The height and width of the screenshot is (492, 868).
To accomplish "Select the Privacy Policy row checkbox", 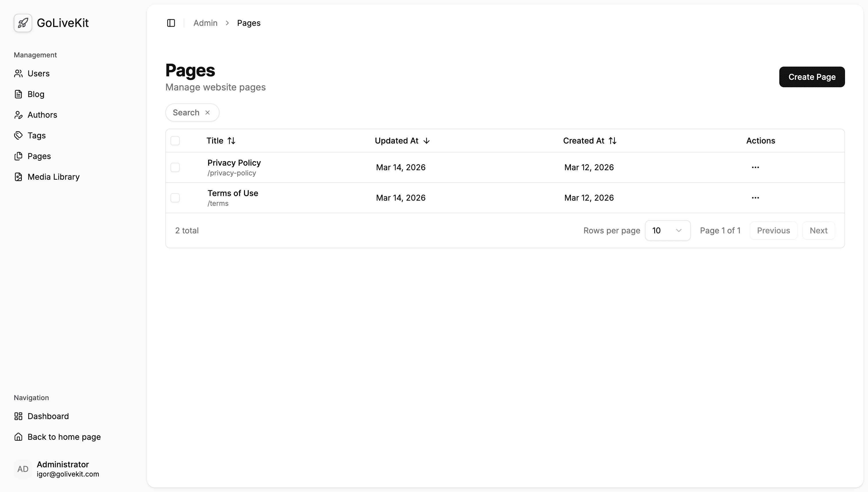I will pyautogui.click(x=175, y=167).
